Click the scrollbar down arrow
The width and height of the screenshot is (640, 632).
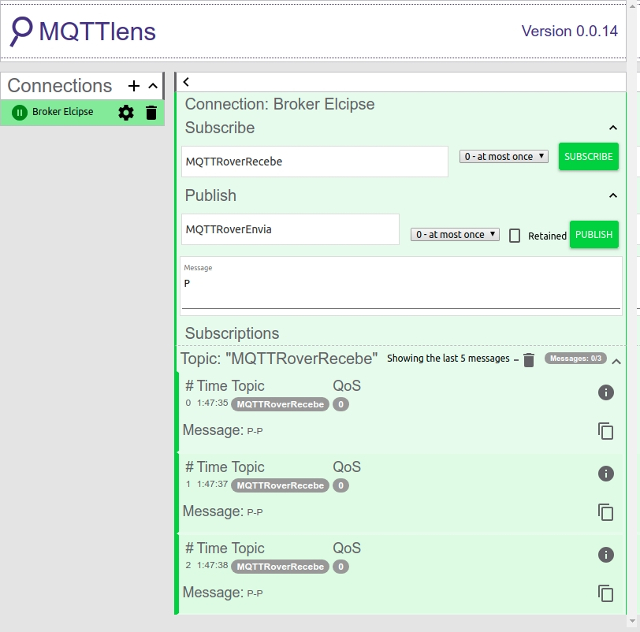pyautogui.click(x=633, y=621)
